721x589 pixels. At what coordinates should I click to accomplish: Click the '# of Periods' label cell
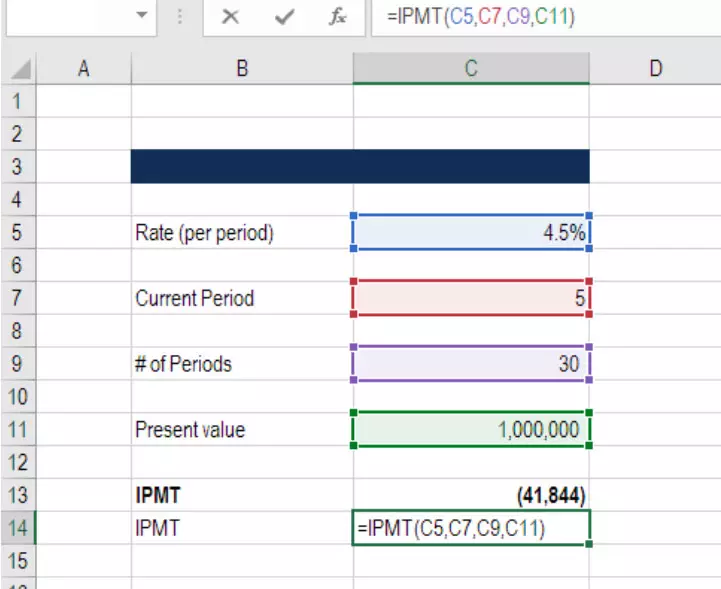click(242, 364)
